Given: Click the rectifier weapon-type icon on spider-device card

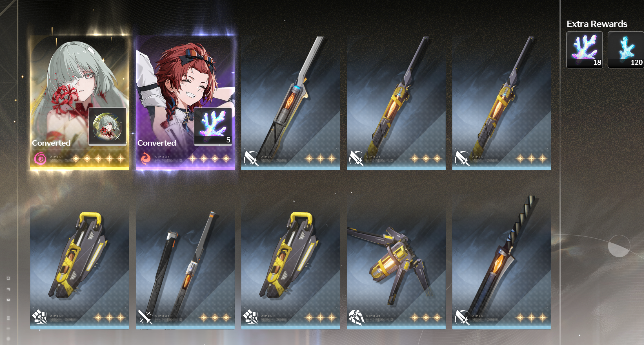Looking at the screenshot, I should coord(356,317).
